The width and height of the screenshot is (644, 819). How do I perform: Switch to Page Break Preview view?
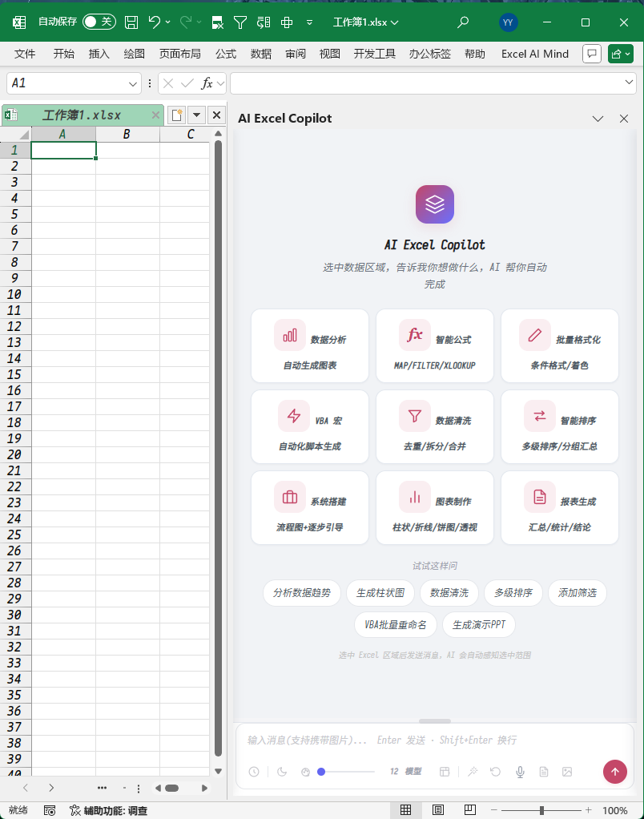(470, 810)
